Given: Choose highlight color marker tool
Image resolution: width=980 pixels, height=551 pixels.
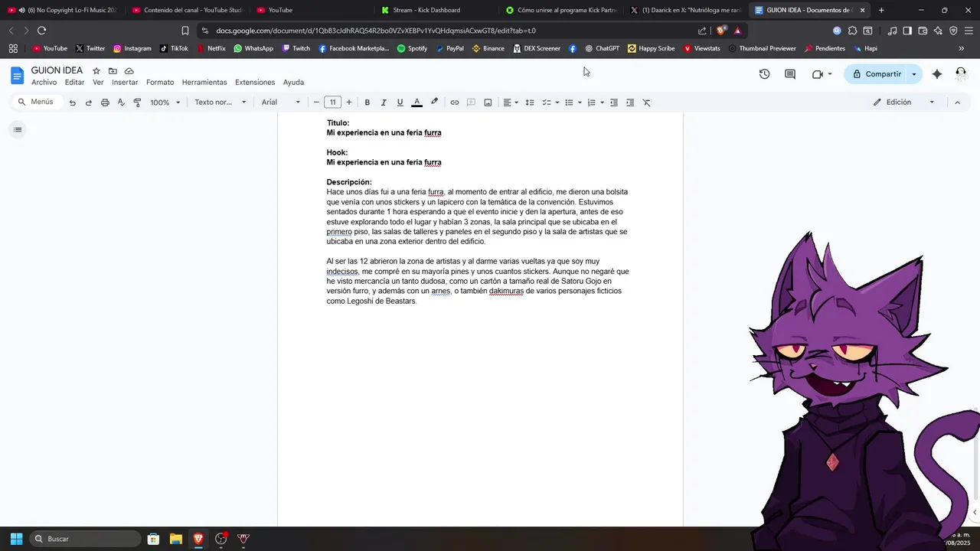Looking at the screenshot, I should coord(434,103).
